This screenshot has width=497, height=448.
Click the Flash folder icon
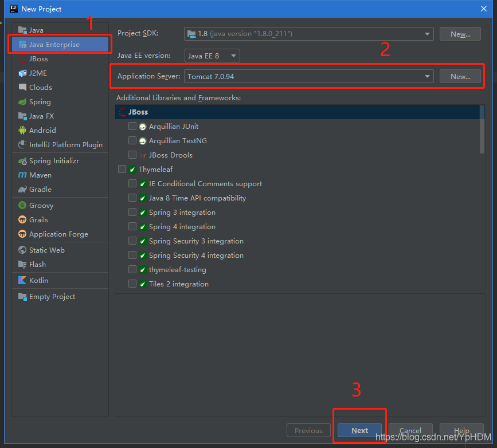point(22,264)
